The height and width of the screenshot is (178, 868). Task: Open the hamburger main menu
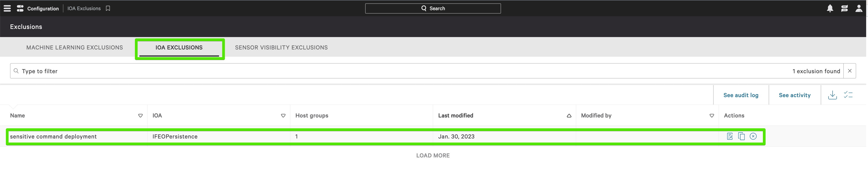tap(7, 8)
